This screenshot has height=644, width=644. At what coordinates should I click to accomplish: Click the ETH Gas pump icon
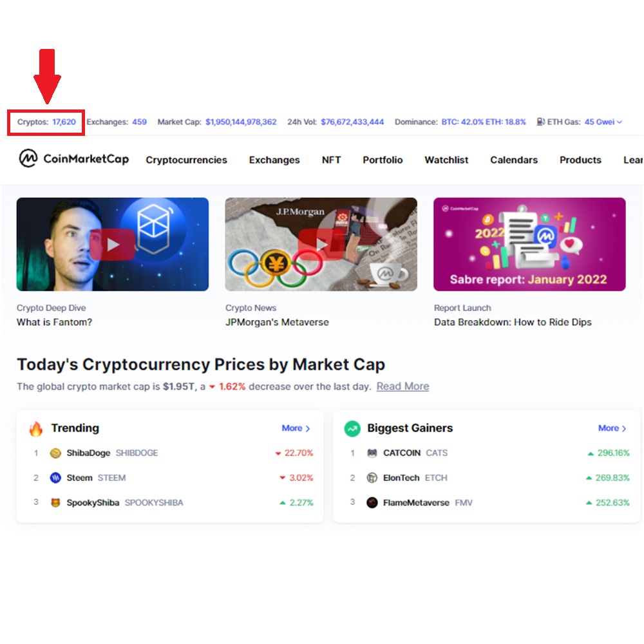(x=540, y=122)
